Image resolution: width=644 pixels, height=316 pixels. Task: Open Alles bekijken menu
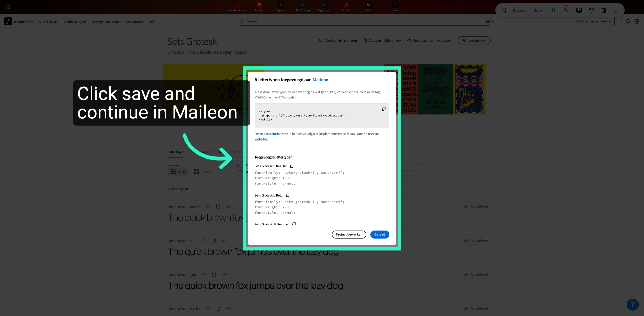49,22
